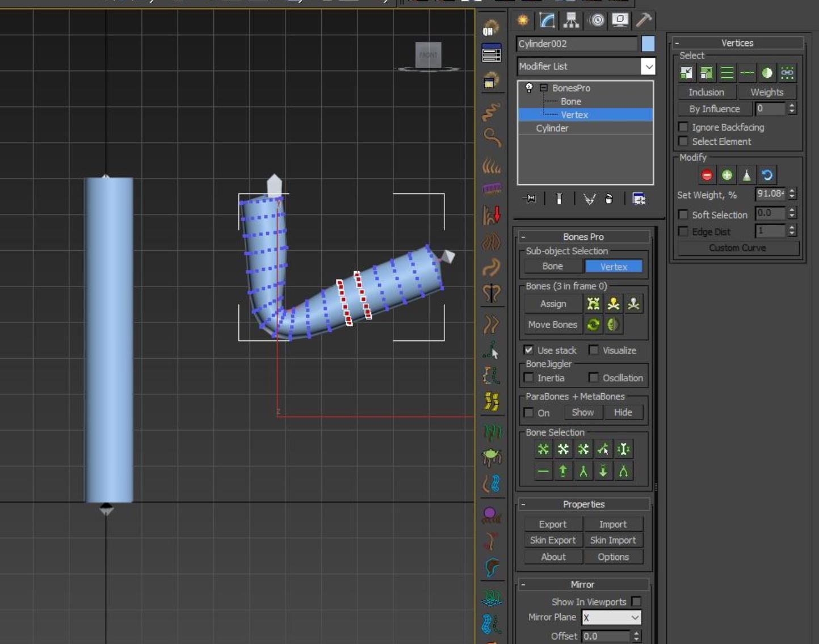Click grow selection icon in Select group
The height and width of the screenshot is (644, 819).
coord(707,73)
